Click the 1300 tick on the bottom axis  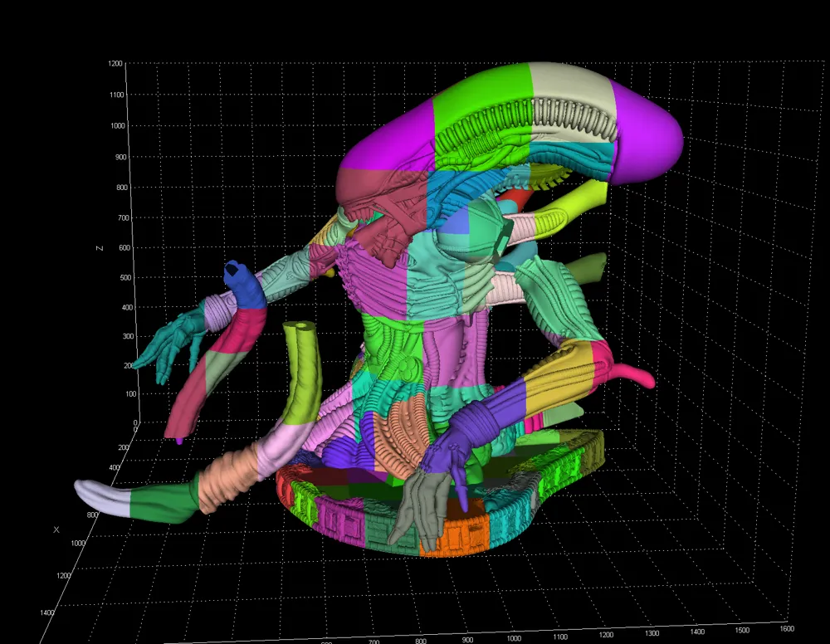(x=652, y=633)
